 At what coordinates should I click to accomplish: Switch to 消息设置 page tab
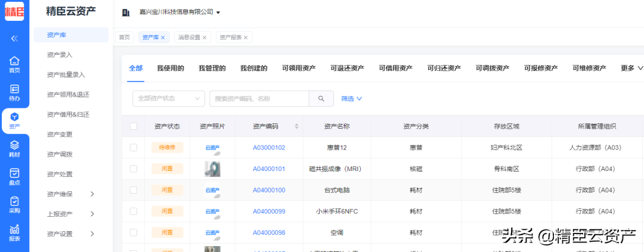point(190,38)
